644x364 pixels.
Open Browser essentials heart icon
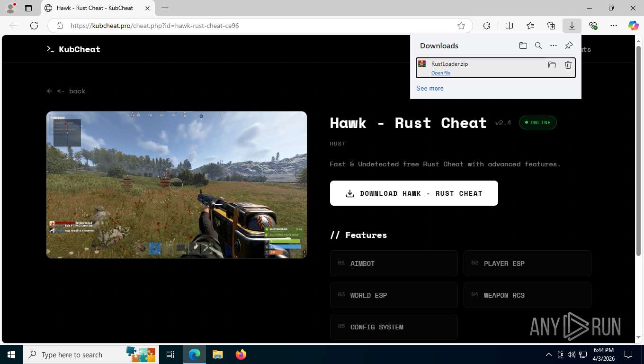pos(593,26)
